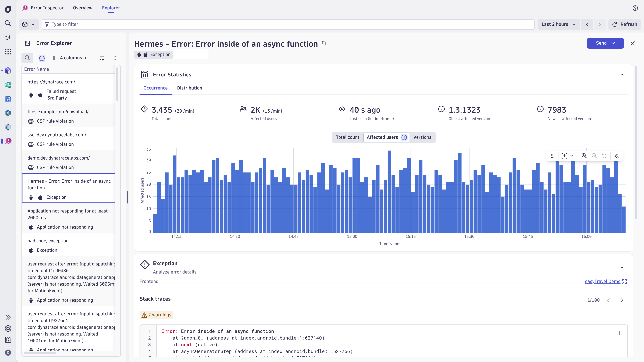Select the Affected users chart toggle
The image size is (644, 362).
(382, 137)
